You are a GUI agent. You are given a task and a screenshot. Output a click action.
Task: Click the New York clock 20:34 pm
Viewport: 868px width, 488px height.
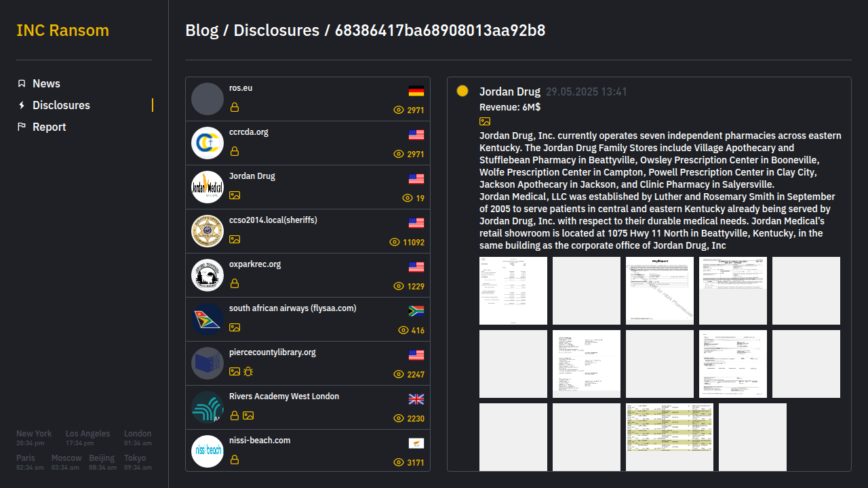pos(34,438)
